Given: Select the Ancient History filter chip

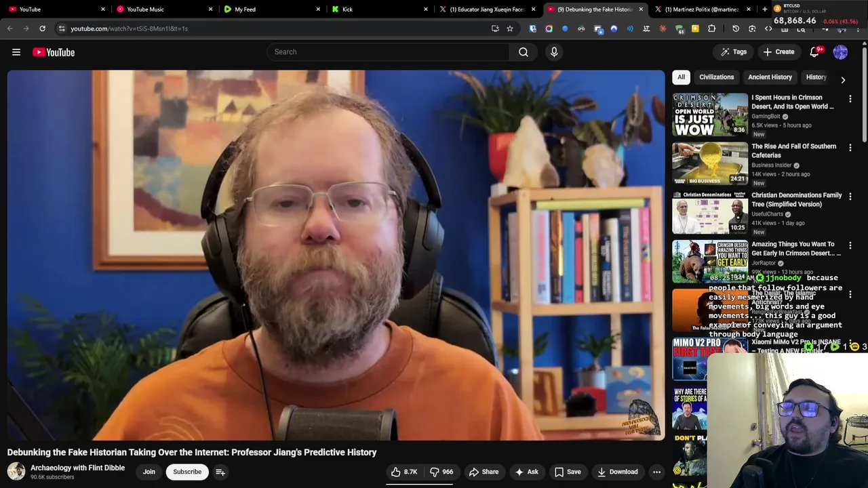Looking at the screenshot, I should pos(770,77).
